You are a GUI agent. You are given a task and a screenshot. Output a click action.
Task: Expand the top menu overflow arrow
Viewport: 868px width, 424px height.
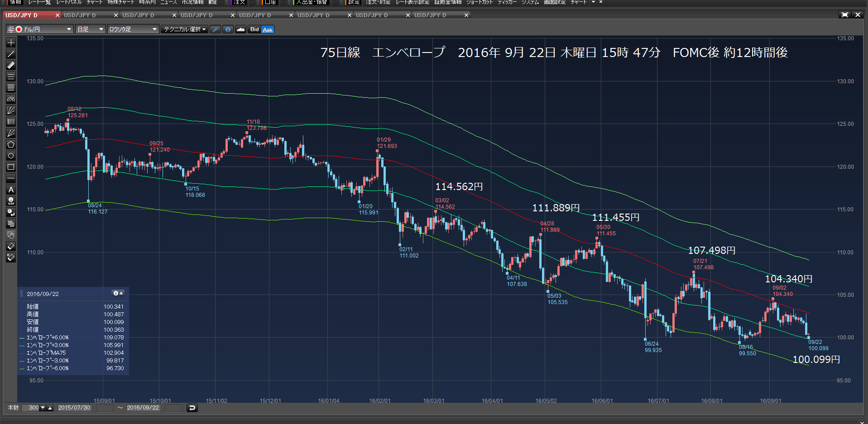[593, 2]
